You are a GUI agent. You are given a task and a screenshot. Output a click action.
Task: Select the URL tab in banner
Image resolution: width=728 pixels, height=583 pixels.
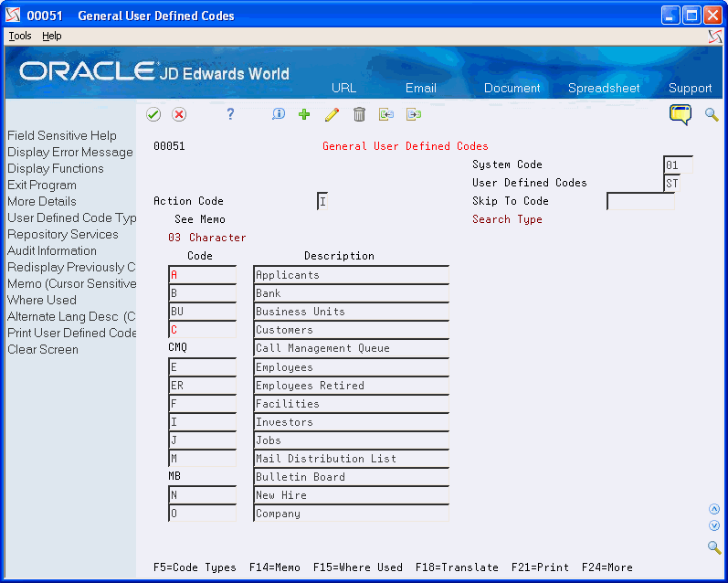(x=344, y=88)
